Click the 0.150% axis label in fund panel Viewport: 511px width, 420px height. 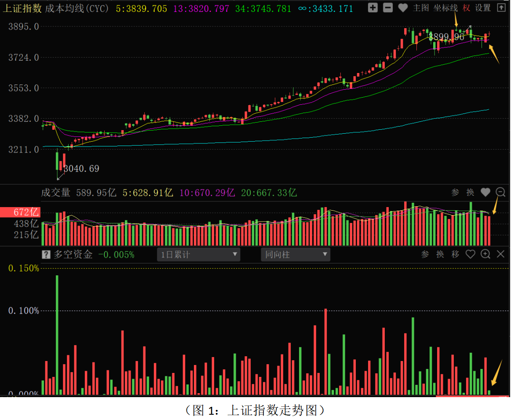23,268
